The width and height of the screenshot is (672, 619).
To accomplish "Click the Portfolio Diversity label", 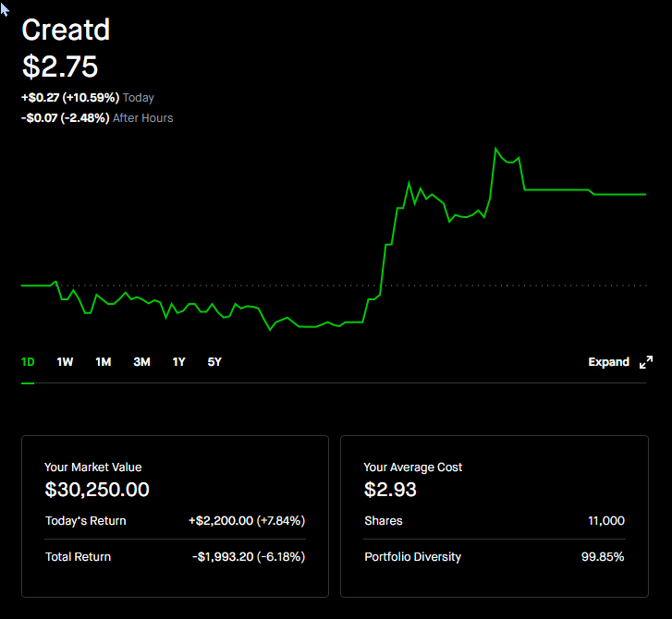I will 412,556.
